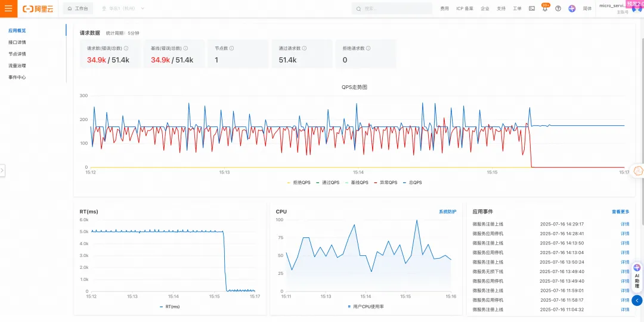Click the purple AI assistant header icon

(x=572, y=8)
